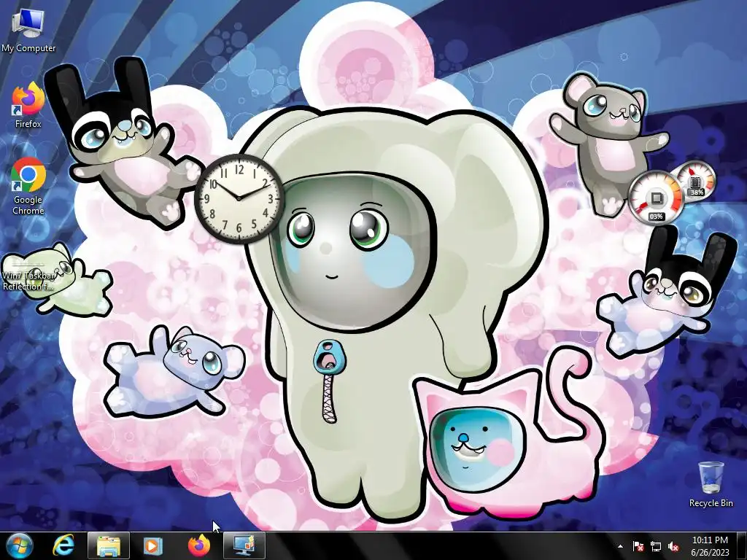This screenshot has width=747, height=560.
Task: Open Windows Media Player from taskbar
Action: 153,546
